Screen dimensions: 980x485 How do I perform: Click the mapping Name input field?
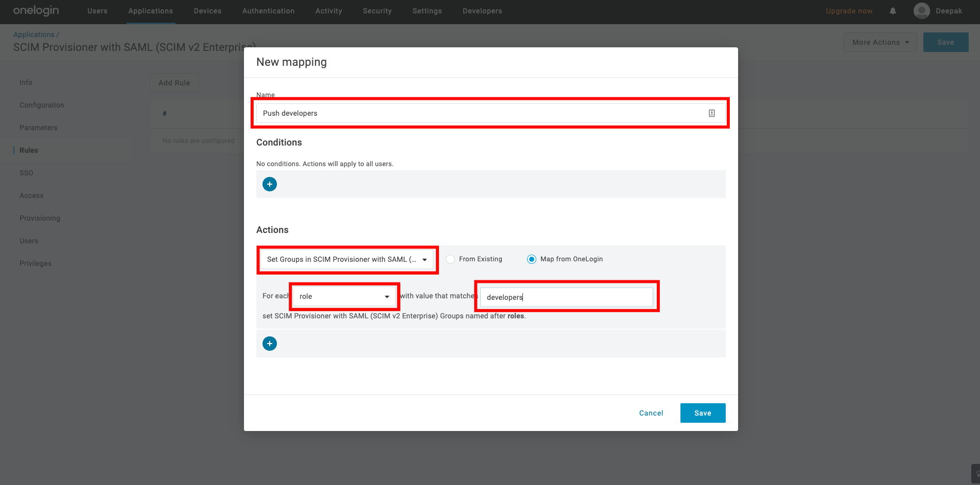pyautogui.click(x=491, y=113)
